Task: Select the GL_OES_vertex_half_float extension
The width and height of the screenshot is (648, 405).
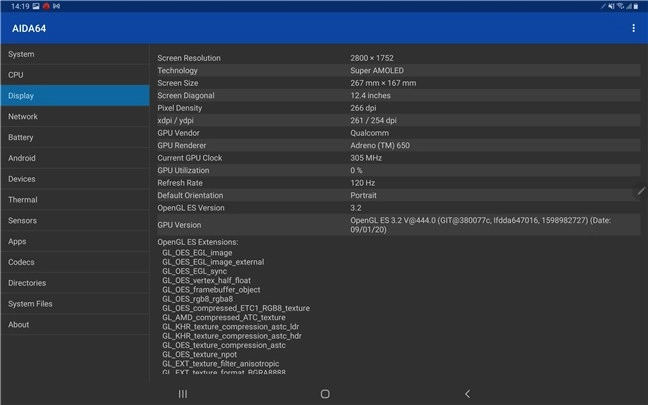Action: pyautogui.click(x=206, y=280)
